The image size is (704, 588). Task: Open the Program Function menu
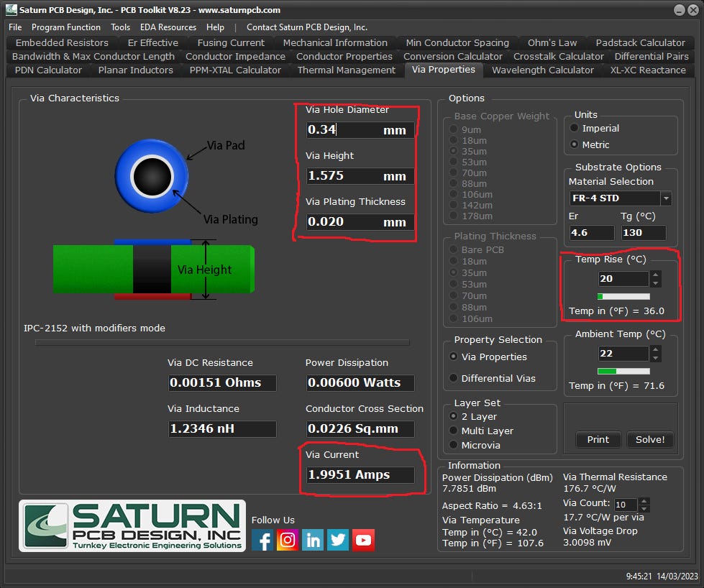pyautogui.click(x=66, y=27)
